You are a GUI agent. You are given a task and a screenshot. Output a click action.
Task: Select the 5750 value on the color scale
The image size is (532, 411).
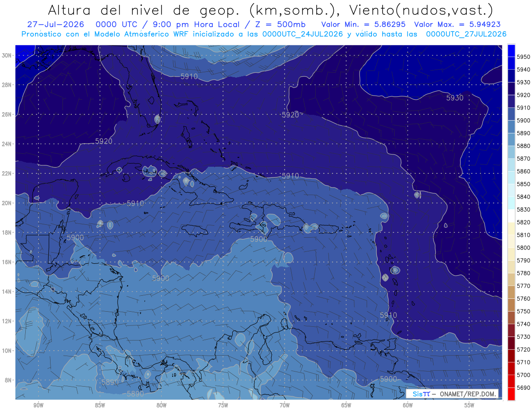click(523, 311)
